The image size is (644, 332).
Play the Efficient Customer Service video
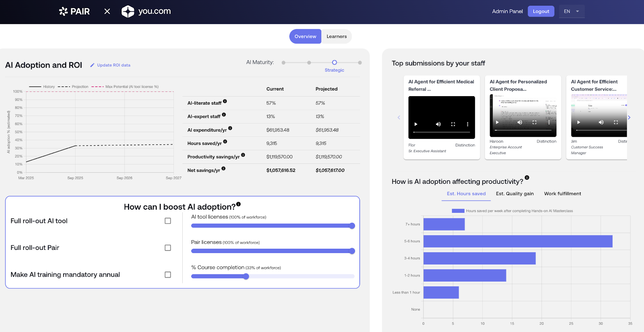click(x=578, y=122)
